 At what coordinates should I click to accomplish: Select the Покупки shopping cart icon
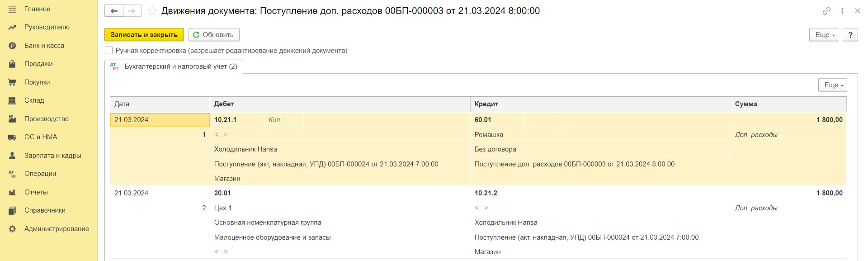pos(12,82)
